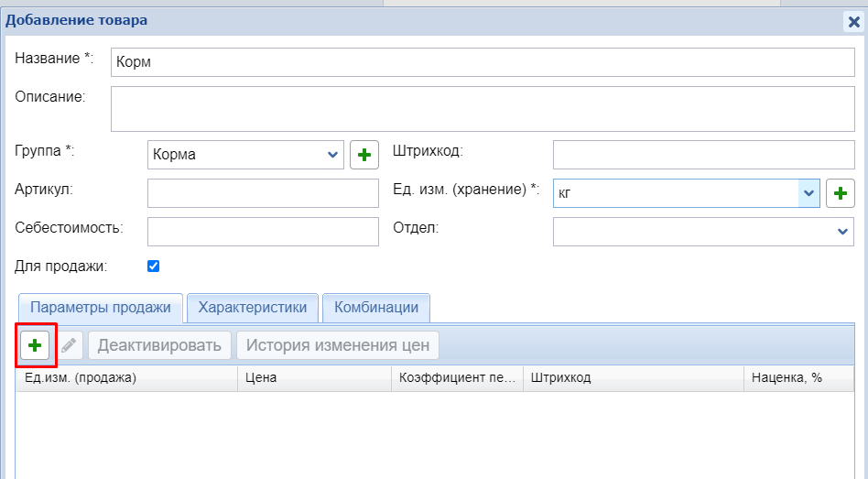
Task: Click the Штрихкод input field at top
Action: [703, 155]
